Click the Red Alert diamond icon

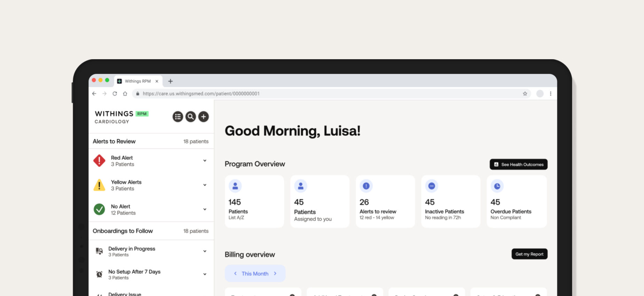click(x=99, y=161)
